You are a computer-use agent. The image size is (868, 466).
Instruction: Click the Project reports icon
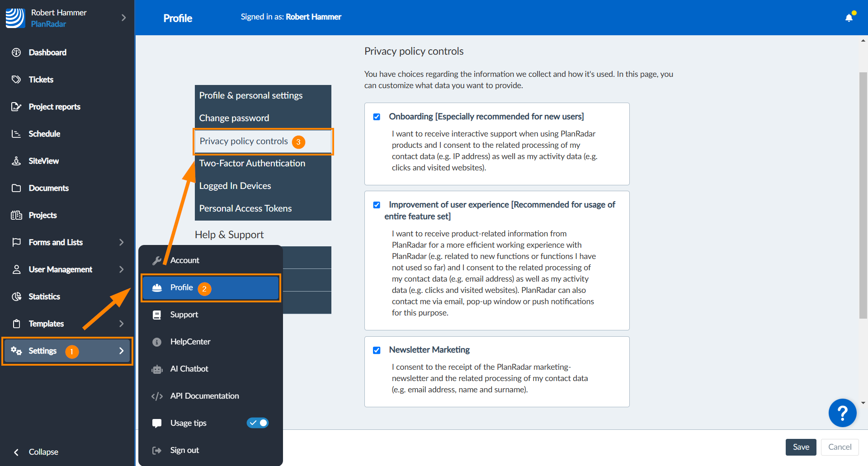coord(16,107)
